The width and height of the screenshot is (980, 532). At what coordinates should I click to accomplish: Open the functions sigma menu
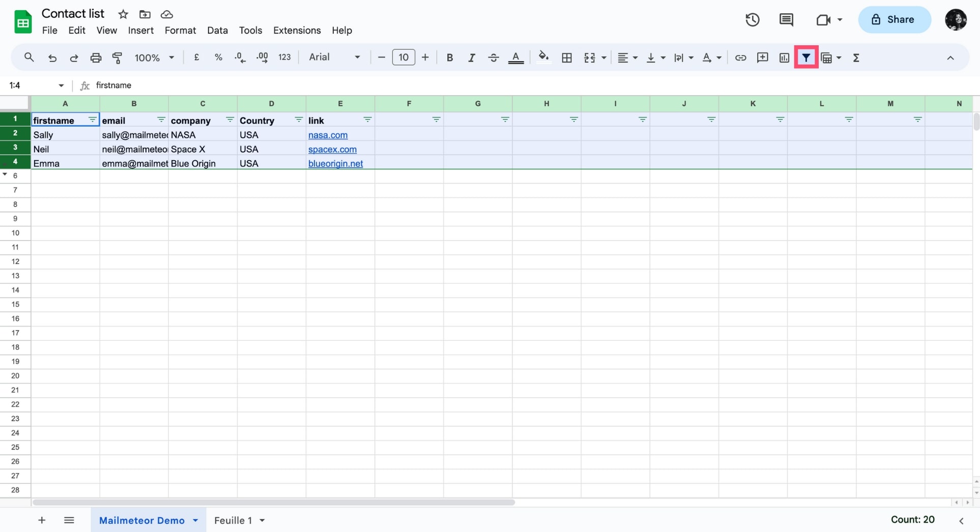856,57
